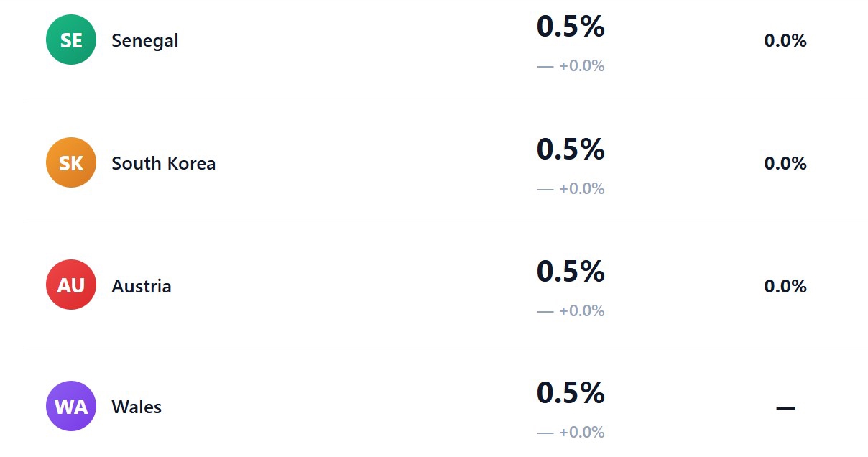
Task: Select the South Korea team name
Action: pos(163,163)
